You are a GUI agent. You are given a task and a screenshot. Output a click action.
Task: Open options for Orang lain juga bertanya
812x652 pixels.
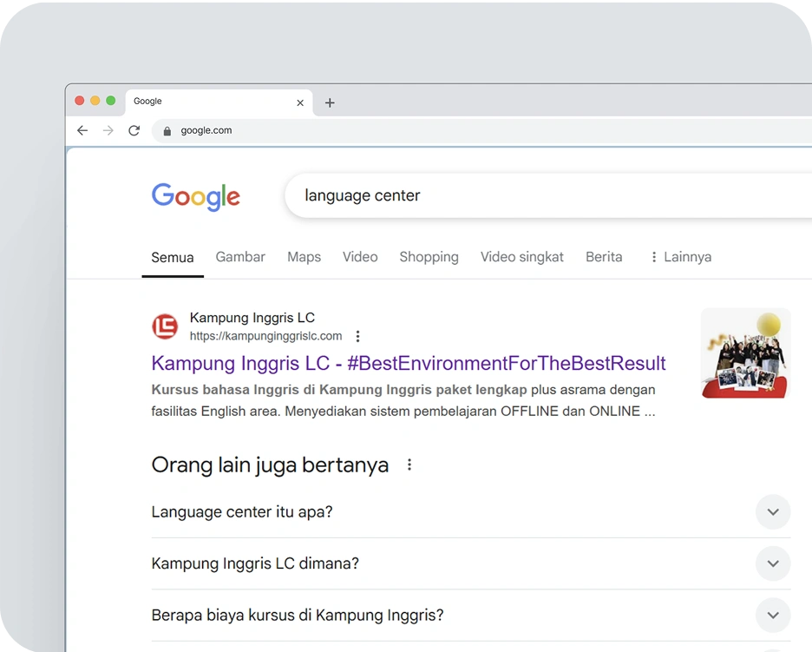click(409, 464)
